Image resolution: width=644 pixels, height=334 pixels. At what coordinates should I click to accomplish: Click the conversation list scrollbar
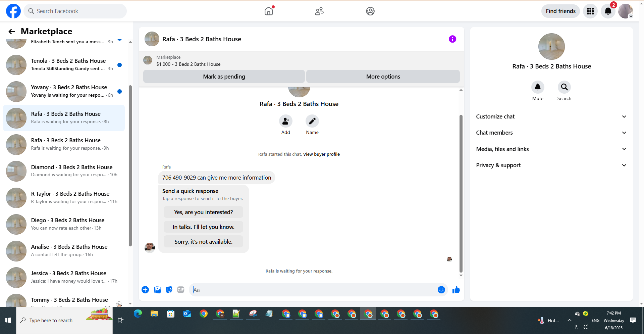(130, 165)
